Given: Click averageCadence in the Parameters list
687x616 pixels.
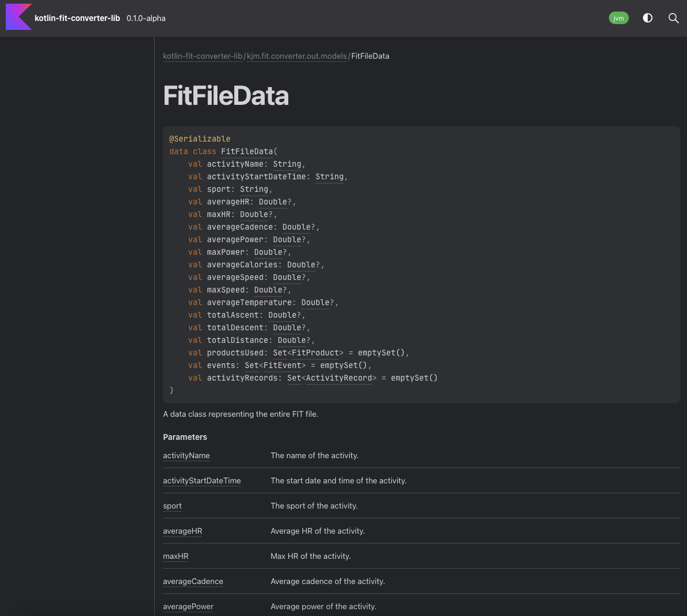Looking at the screenshot, I should [193, 581].
